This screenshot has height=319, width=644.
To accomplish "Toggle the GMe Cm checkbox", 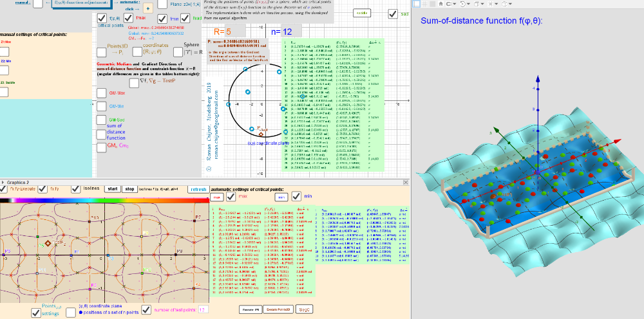I will (x=101, y=147).
